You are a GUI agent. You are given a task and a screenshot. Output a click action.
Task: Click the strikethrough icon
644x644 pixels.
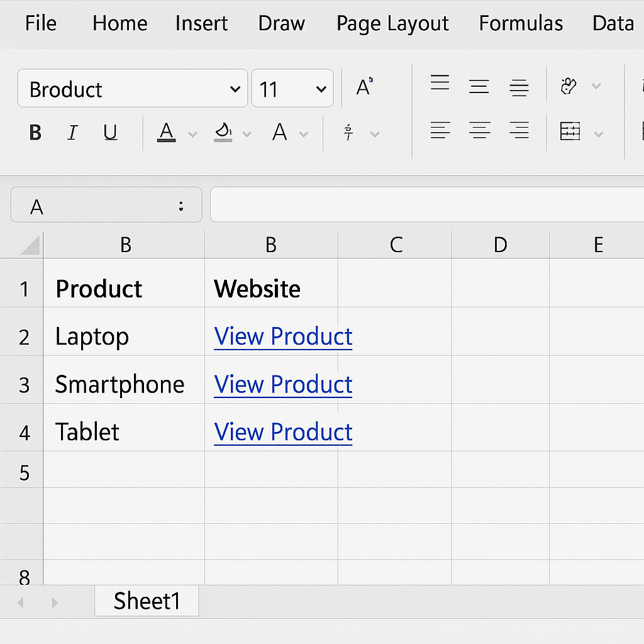coord(349,133)
